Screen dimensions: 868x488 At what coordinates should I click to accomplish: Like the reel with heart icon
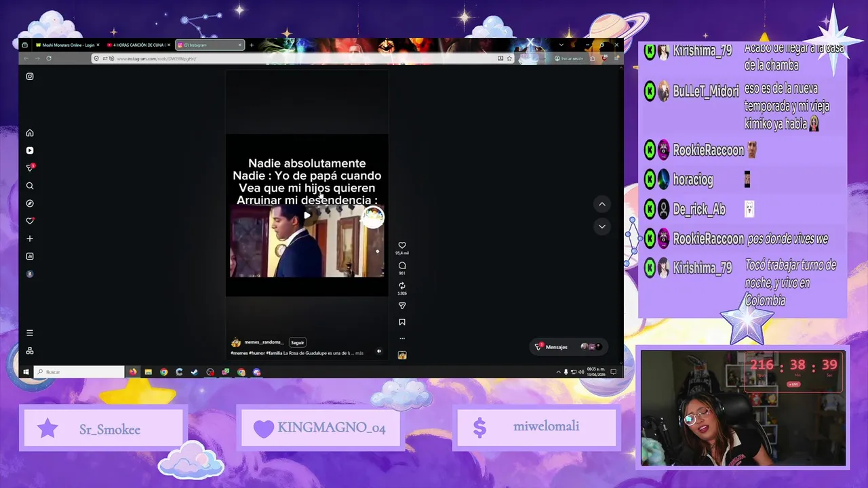tap(402, 245)
